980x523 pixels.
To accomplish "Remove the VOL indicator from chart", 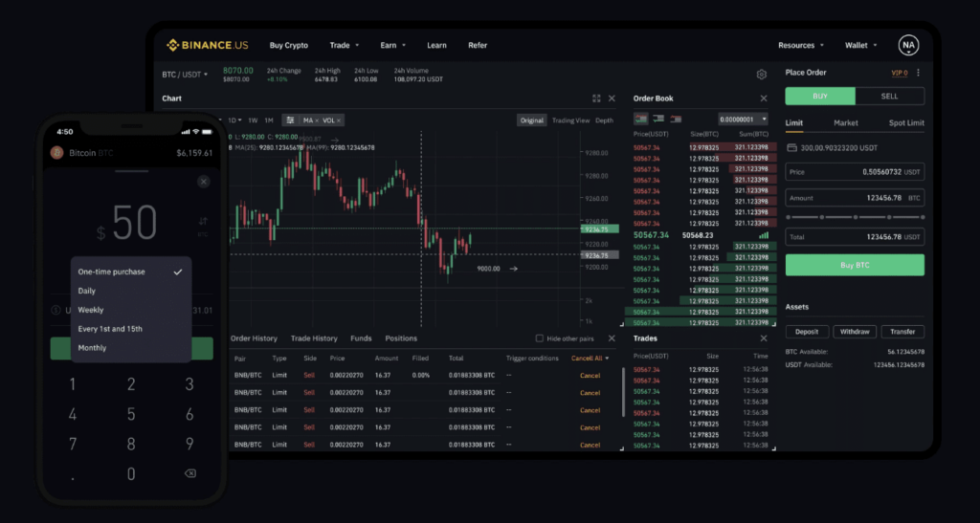I will point(339,120).
